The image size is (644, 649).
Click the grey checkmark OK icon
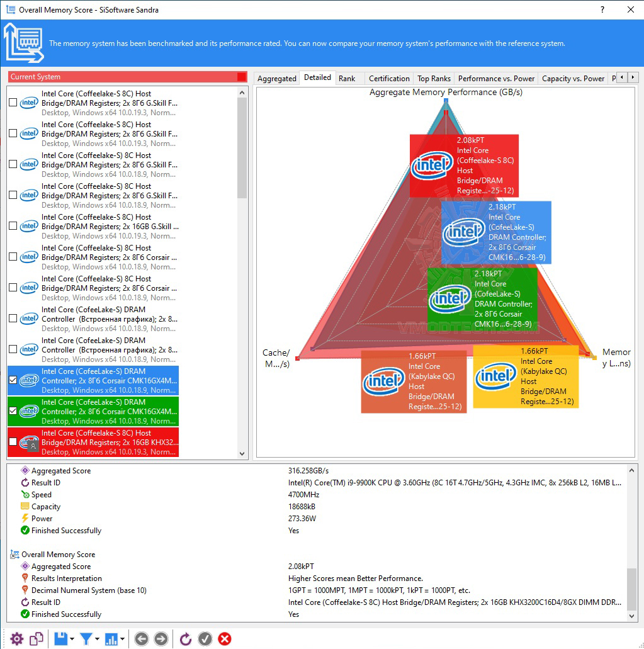[205, 639]
